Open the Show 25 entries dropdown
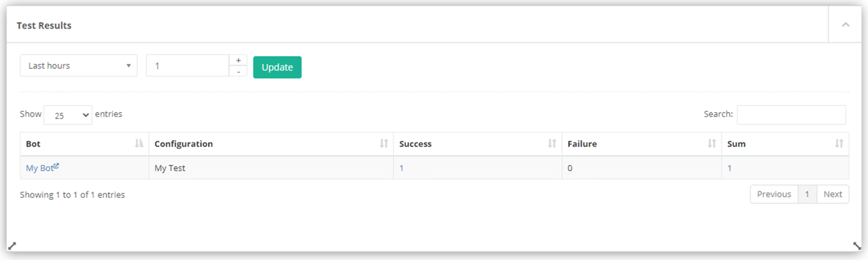The width and height of the screenshot is (868, 260). 68,115
